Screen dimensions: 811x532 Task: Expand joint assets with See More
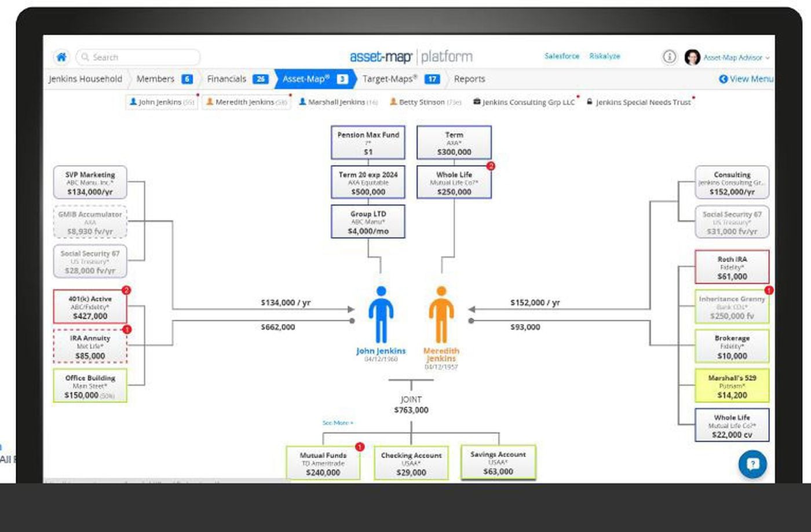coord(337,423)
